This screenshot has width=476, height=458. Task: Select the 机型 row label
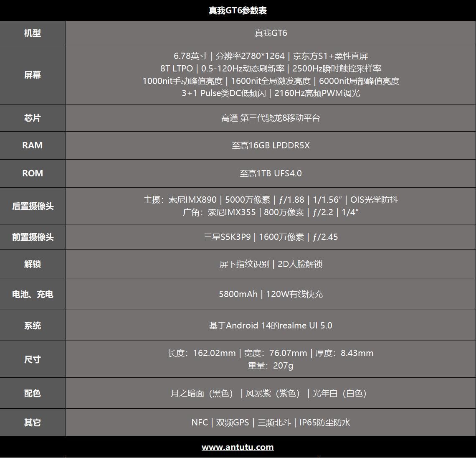coord(33,33)
